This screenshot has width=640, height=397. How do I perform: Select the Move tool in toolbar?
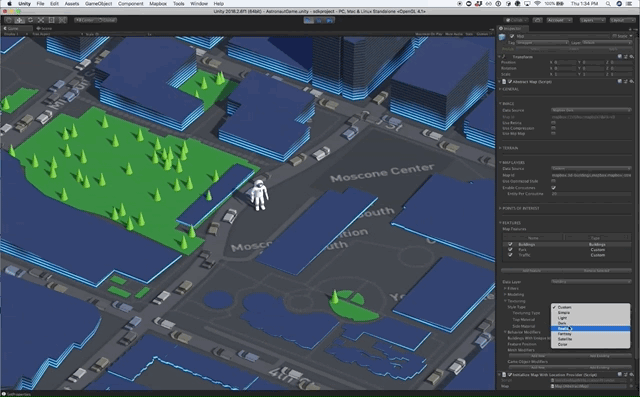[19, 20]
